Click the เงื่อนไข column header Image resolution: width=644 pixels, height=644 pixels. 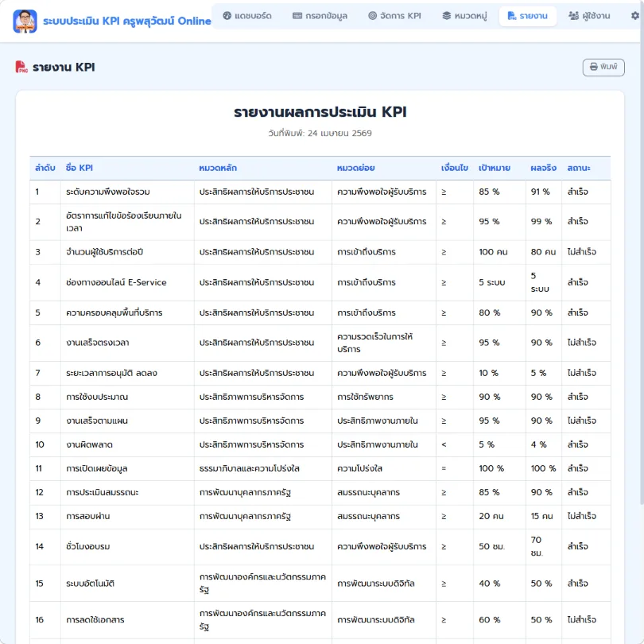[x=455, y=168]
